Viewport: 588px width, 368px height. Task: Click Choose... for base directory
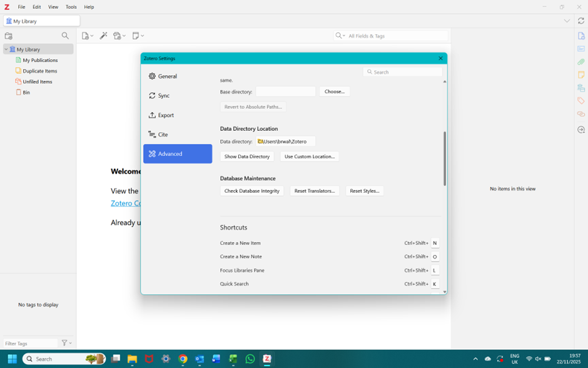tap(335, 91)
